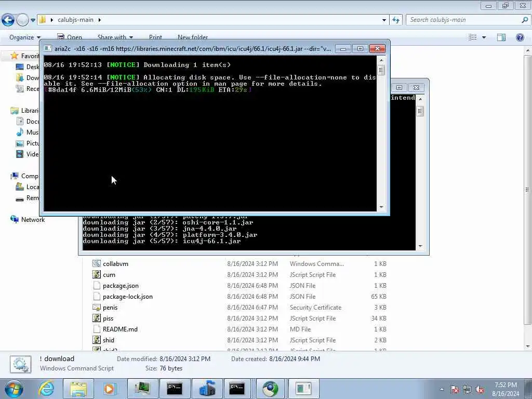Select calubjs-main breadcrumb in address bar
Screen dimensions: 532x399
(75, 20)
